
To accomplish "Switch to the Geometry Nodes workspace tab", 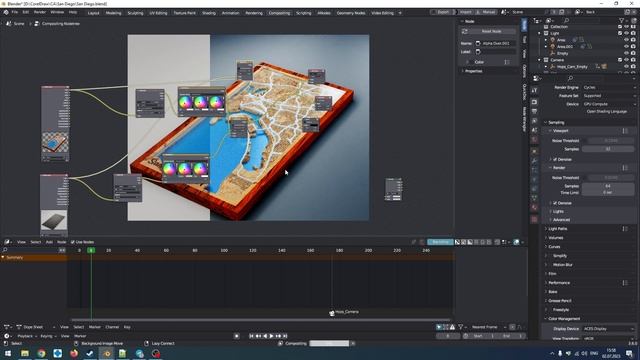I will [351, 13].
